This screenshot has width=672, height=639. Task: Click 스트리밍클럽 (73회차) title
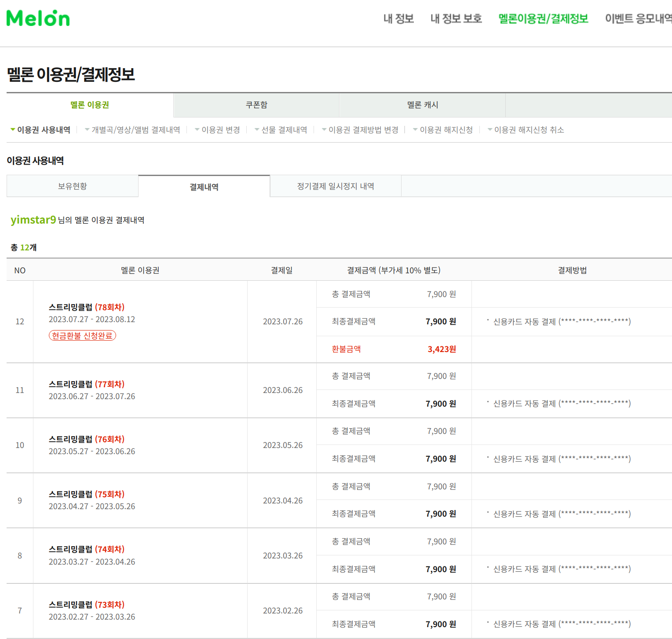[87, 605]
